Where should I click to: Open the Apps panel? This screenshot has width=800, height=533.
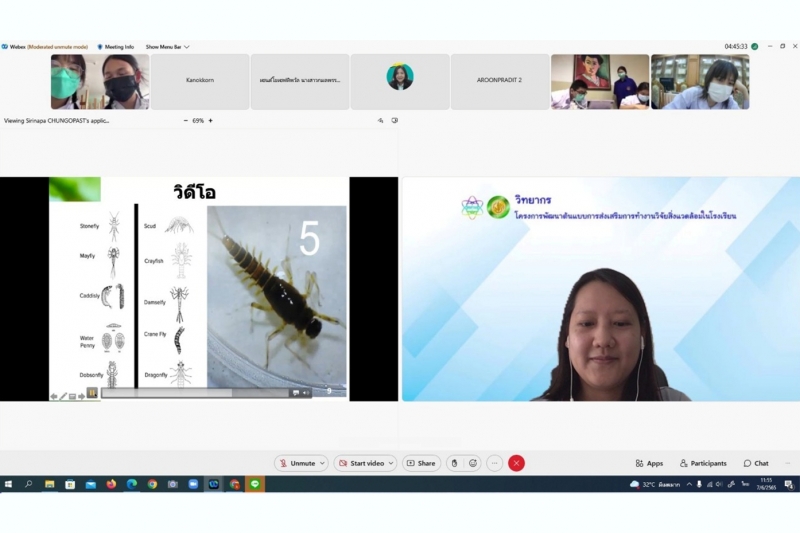click(x=649, y=463)
